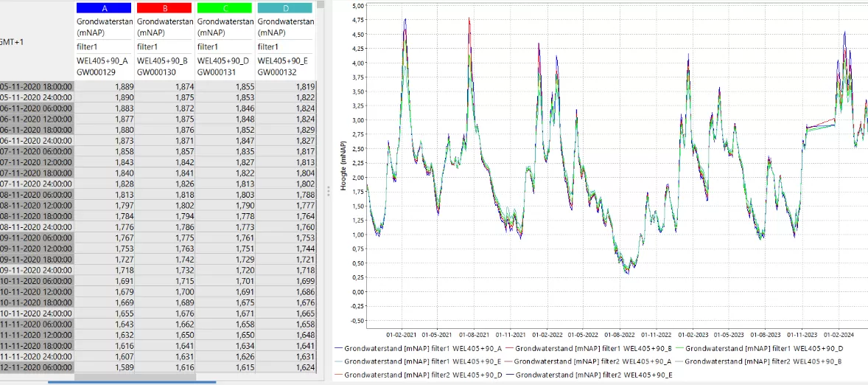Viewport: 868px width, 385px height.
Task: Select the red B column color swatch
Action: (164, 8)
